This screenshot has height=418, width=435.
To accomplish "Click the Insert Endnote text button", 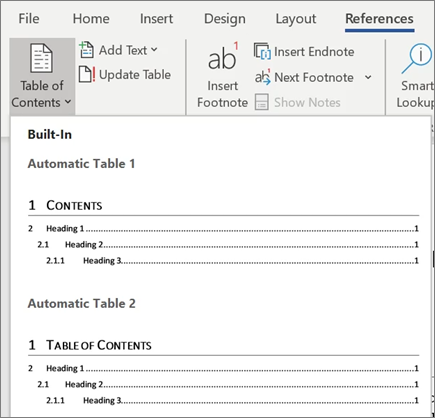I will point(314,52).
